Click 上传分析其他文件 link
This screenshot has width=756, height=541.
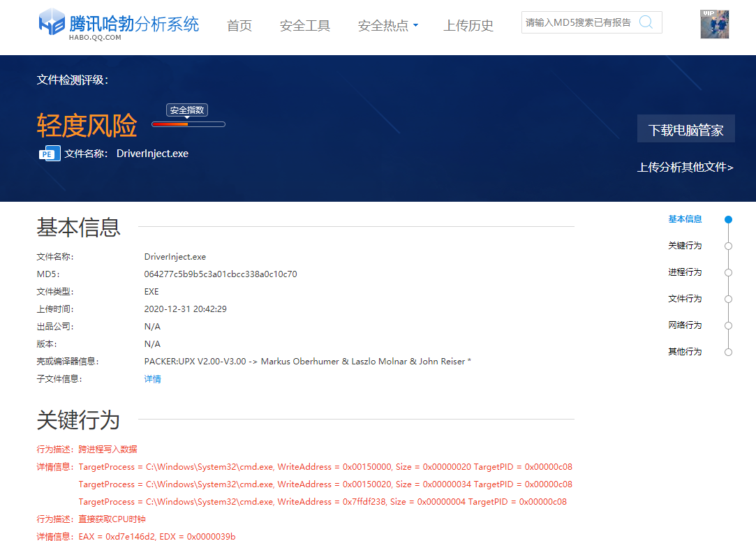685,168
